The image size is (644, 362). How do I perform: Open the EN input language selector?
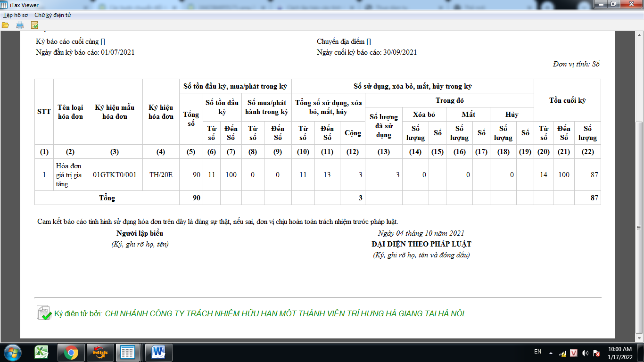click(x=537, y=352)
